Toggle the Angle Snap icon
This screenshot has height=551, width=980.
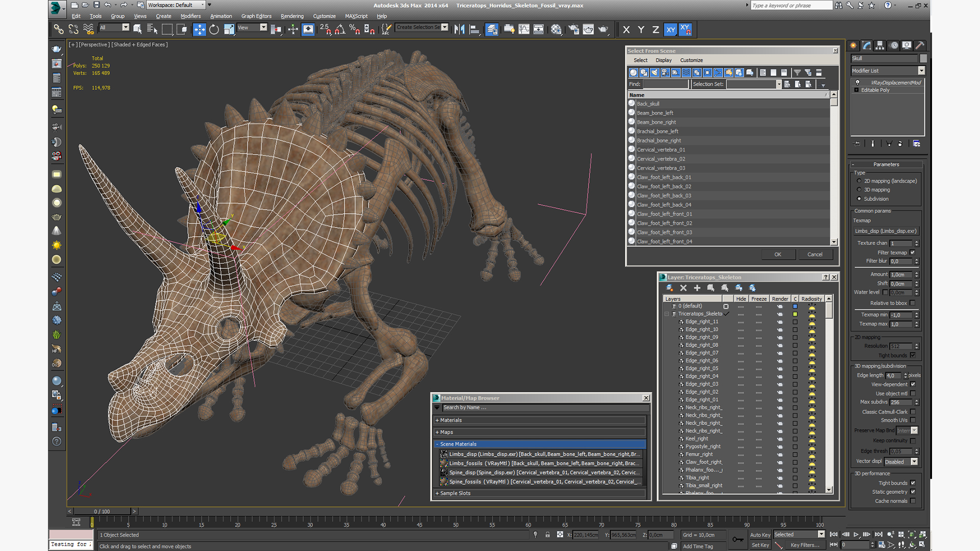click(x=340, y=29)
